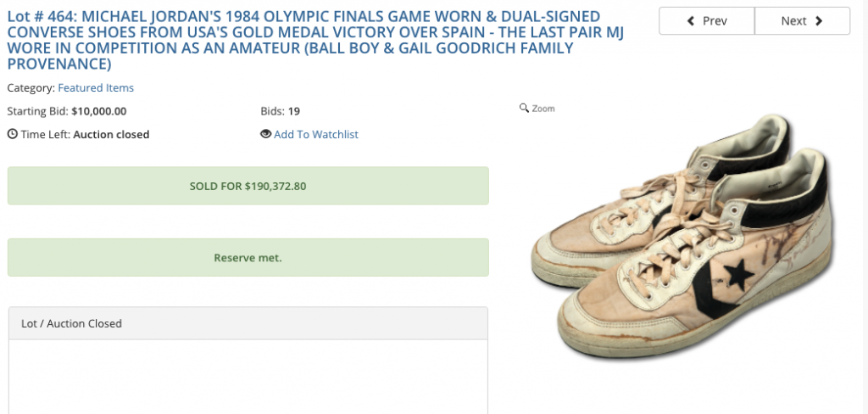The width and height of the screenshot is (868, 414).
Task: Click the Starting Bid $10,000.00 text
Action: click(x=67, y=110)
